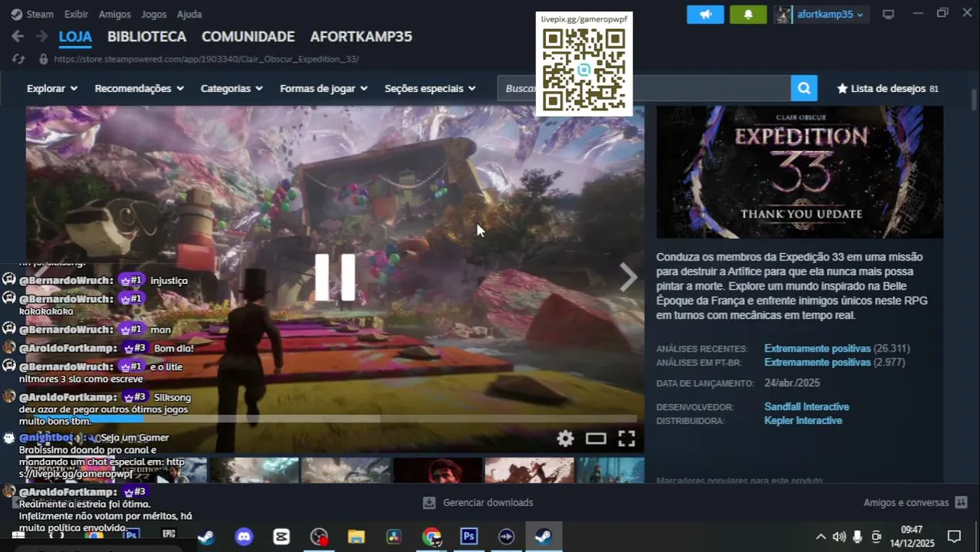
Task: Go back with the Steam back arrow
Action: tap(18, 36)
